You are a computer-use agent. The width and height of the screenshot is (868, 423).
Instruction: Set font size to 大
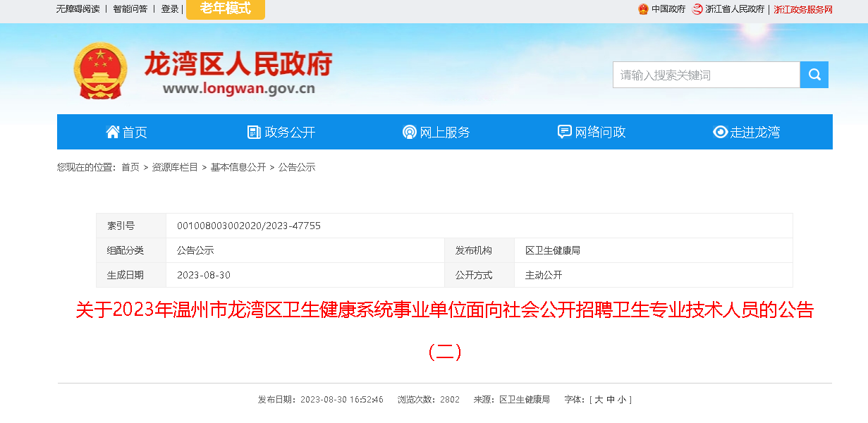pyautogui.click(x=599, y=400)
